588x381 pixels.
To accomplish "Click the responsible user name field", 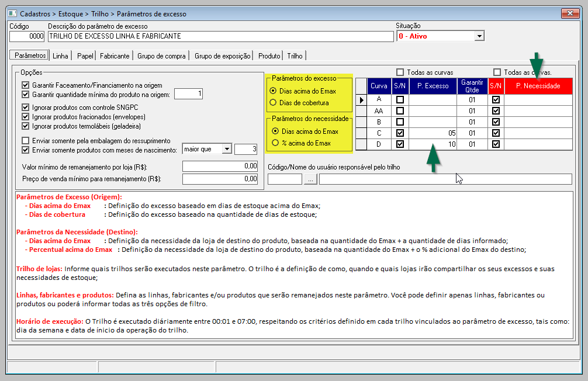I will 445,179.
